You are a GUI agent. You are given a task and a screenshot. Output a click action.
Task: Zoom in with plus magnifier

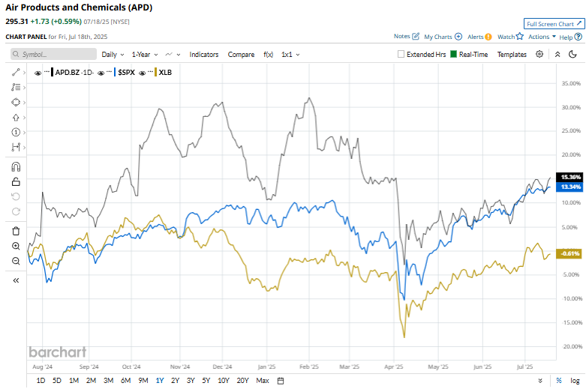[x=16, y=246]
